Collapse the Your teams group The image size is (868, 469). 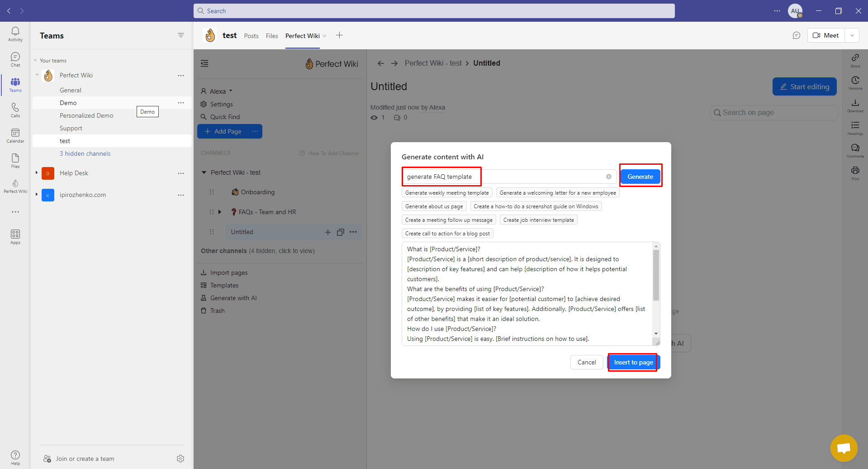pyautogui.click(x=35, y=61)
